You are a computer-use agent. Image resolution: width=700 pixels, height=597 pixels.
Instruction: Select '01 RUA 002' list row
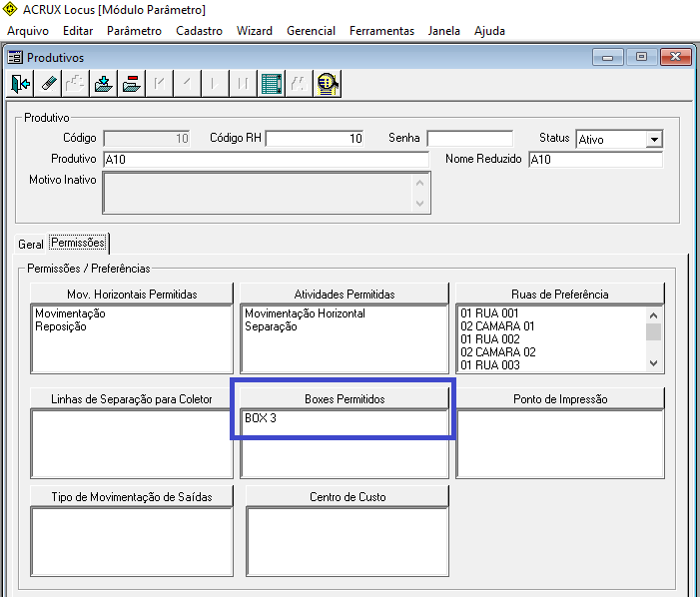pyautogui.click(x=489, y=338)
